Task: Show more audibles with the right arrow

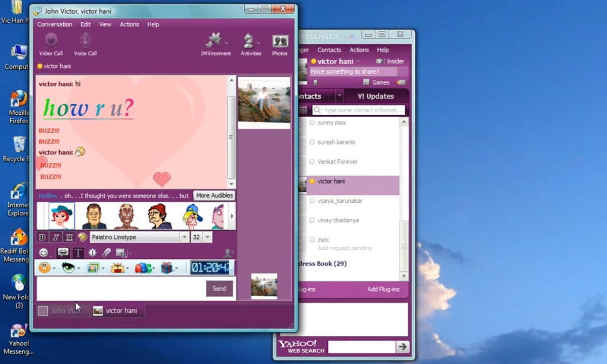Action: click(x=232, y=216)
